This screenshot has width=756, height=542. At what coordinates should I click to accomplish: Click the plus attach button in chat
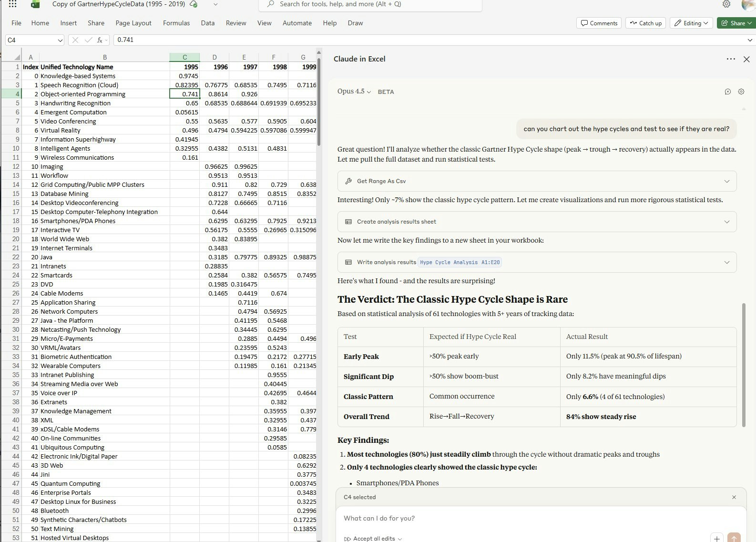coord(716,538)
